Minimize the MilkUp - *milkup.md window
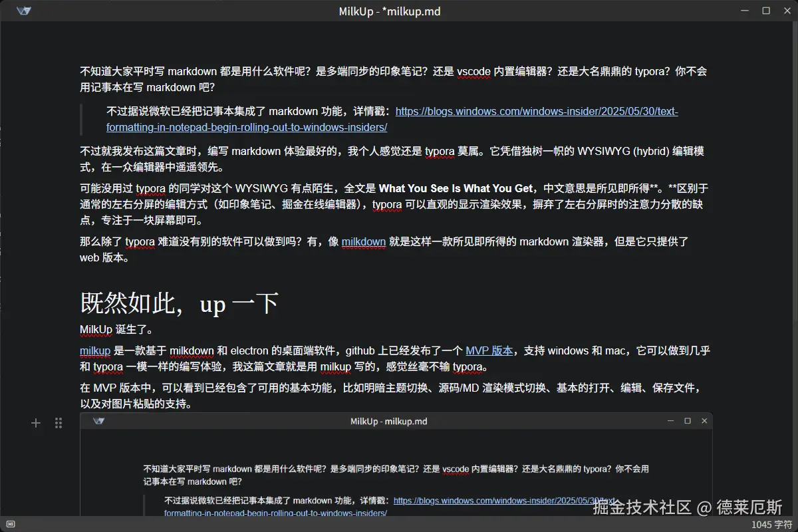Screen dimensions: 798x532 (745, 11)
